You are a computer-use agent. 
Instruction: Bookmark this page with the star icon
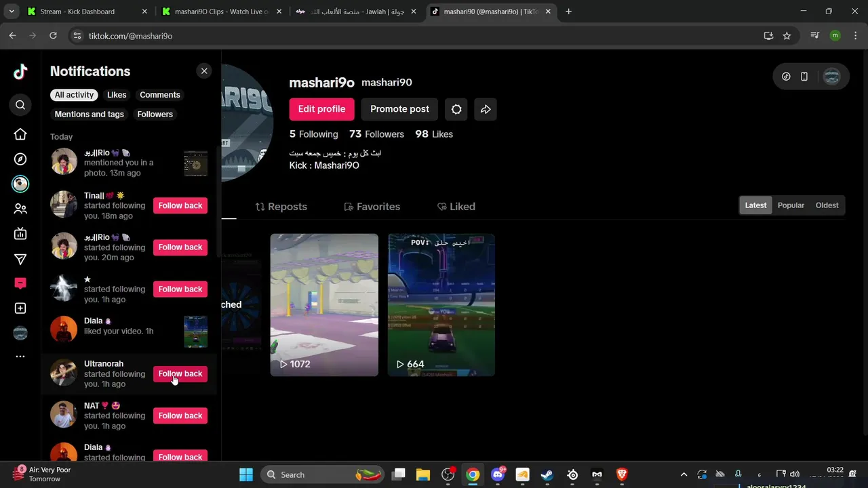787,36
